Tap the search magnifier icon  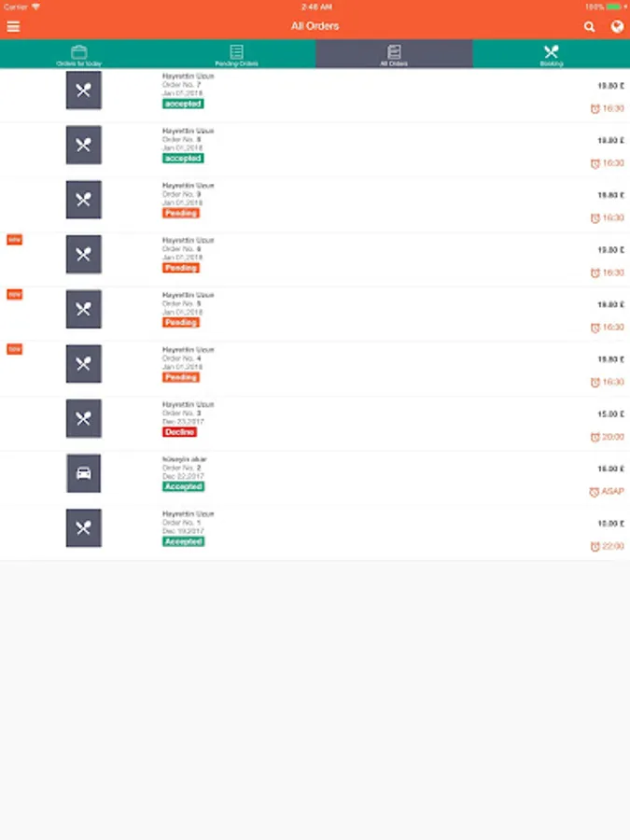click(x=589, y=26)
